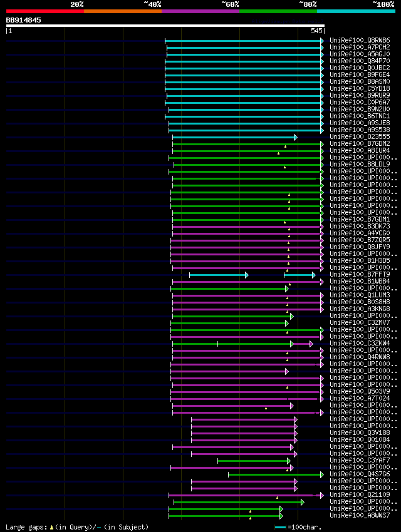Click the UniRef100_Q21109 label
The image size is (401, 532).
click(x=360, y=494)
